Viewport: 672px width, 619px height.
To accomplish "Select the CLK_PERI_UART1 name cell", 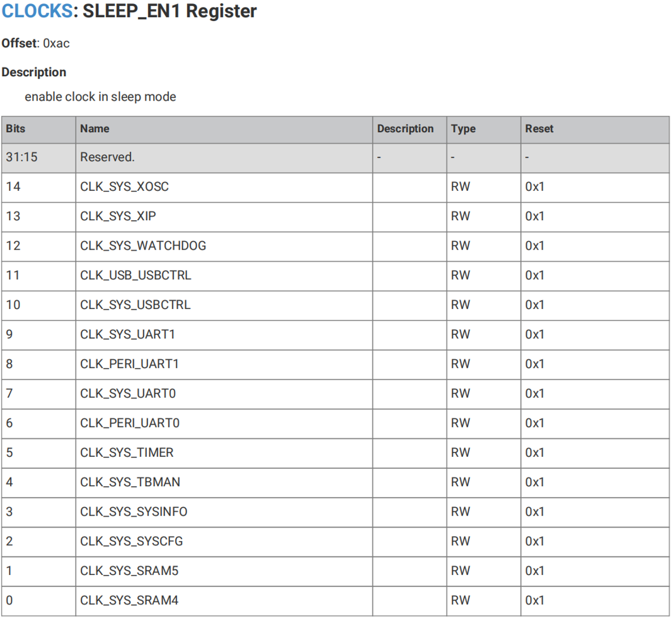I will coord(129,364).
